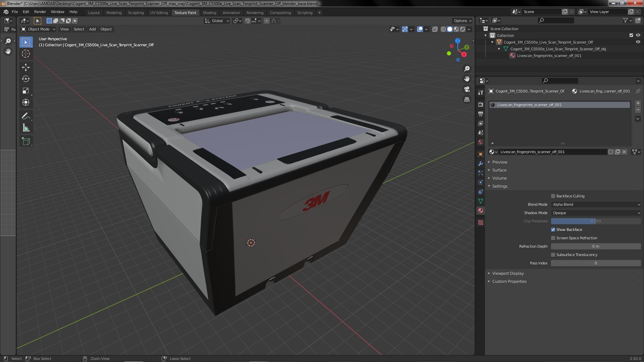Expand the Volume panel

499,178
